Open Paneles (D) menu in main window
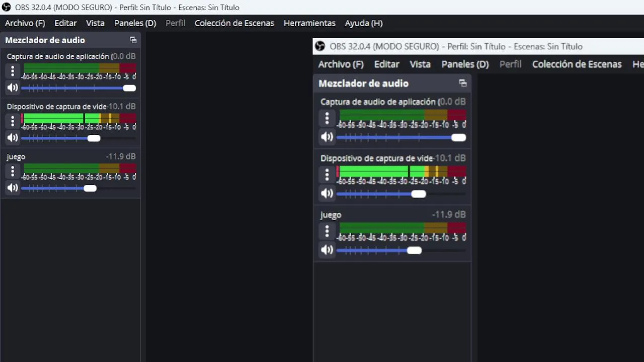This screenshot has width=644, height=362. [x=135, y=23]
